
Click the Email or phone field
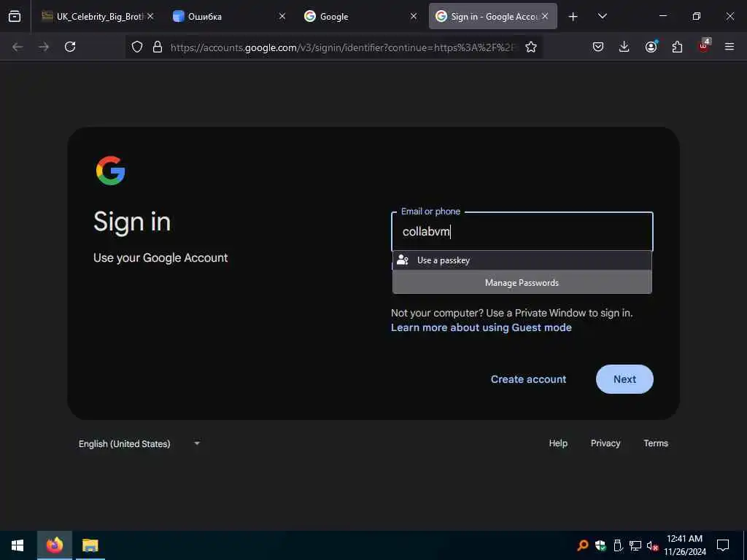522,231
